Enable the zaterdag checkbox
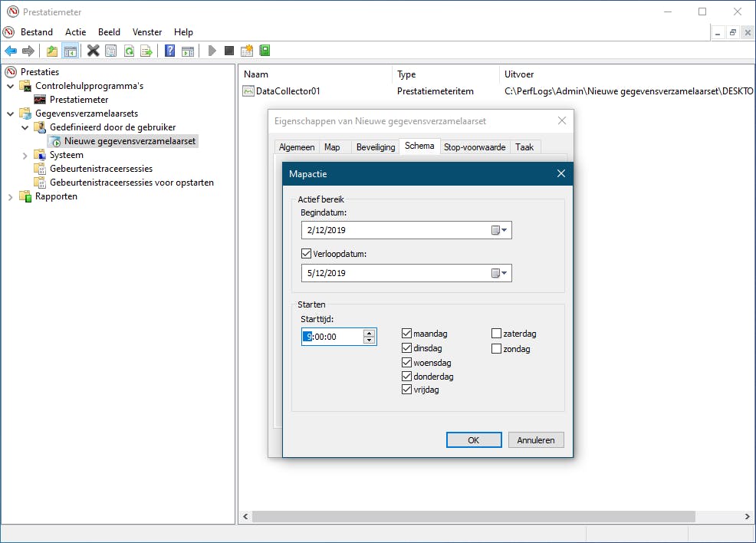This screenshot has width=756, height=543. 497,334
